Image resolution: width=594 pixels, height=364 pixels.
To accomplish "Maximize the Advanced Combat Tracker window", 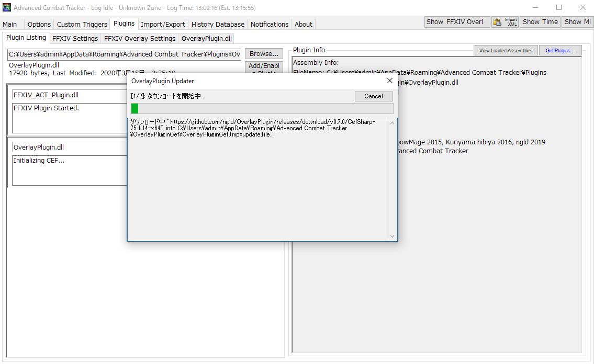I will pyautogui.click(x=559, y=7).
